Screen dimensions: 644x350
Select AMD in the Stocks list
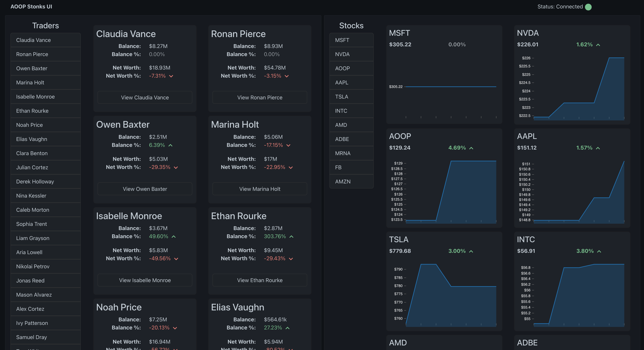coord(351,125)
